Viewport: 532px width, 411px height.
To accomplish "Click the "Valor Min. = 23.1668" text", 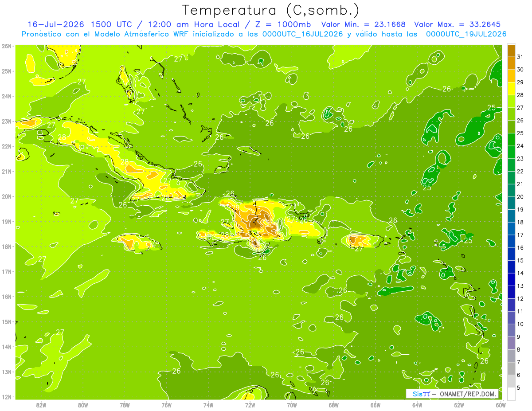I will pyautogui.click(x=363, y=24).
